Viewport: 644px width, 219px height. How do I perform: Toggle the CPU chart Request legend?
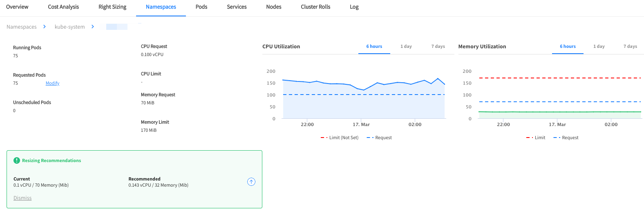click(x=379, y=138)
